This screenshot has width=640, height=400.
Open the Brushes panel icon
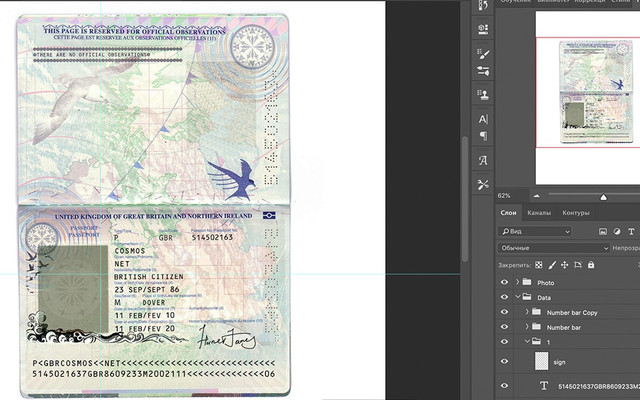point(483,71)
